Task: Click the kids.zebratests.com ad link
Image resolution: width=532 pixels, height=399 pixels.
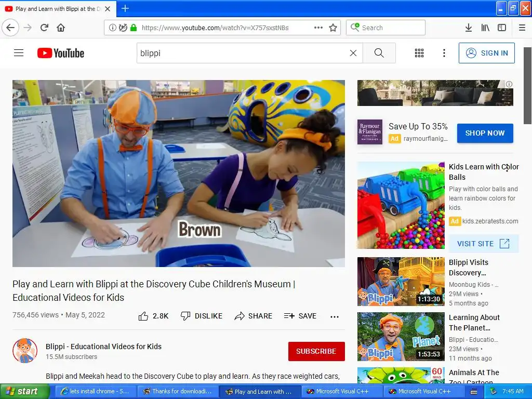Action: [490, 221]
